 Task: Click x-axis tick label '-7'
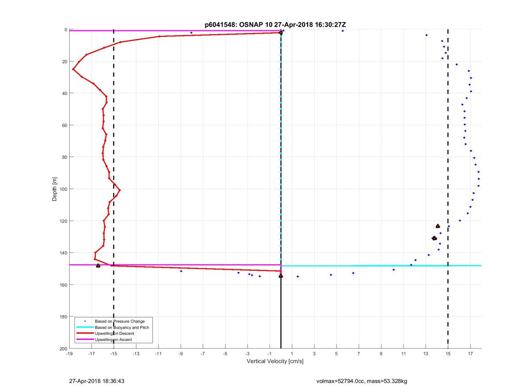click(203, 353)
